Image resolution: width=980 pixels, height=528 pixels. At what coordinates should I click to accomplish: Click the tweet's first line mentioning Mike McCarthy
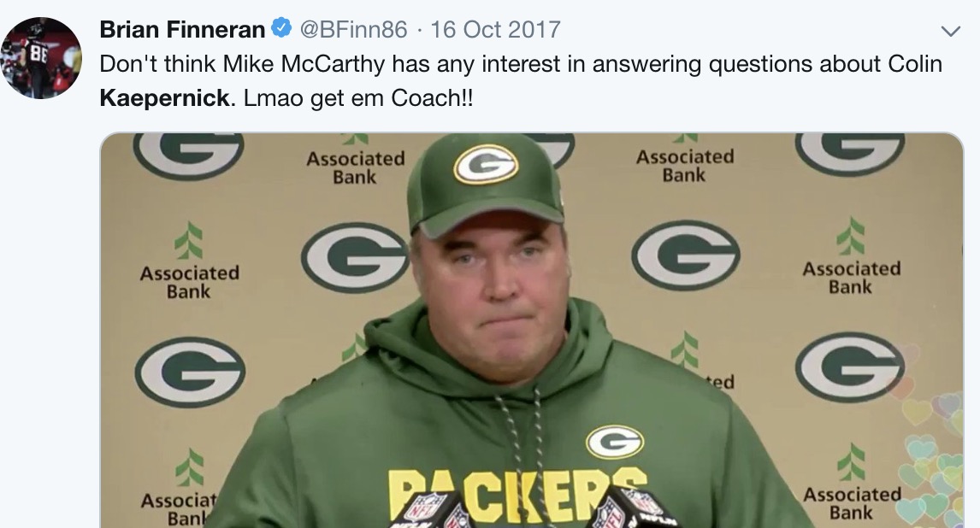pyautogui.click(x=521, y=64)
